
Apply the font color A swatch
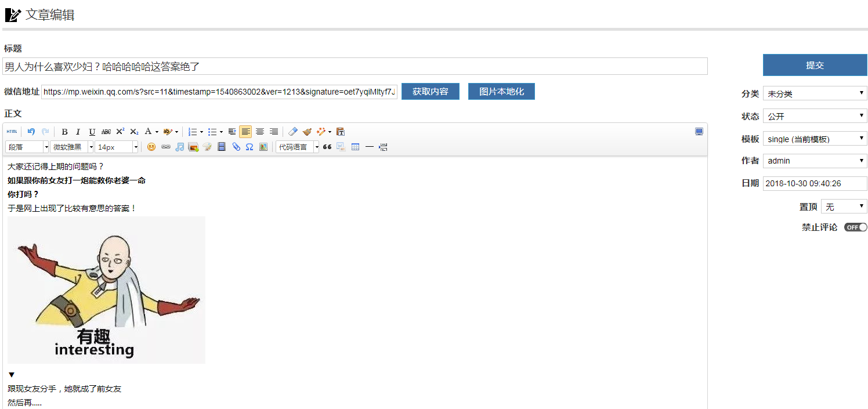coord(147,132)
